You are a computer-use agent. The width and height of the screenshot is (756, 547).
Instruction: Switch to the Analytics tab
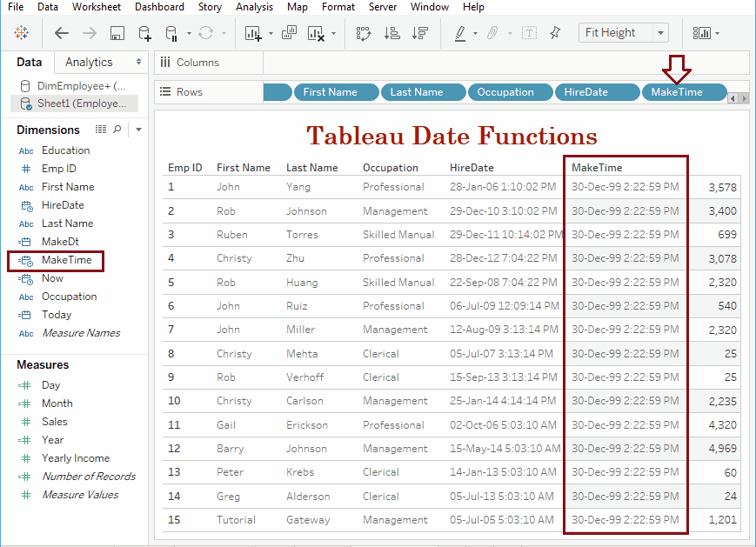click(x=90, y=62)
